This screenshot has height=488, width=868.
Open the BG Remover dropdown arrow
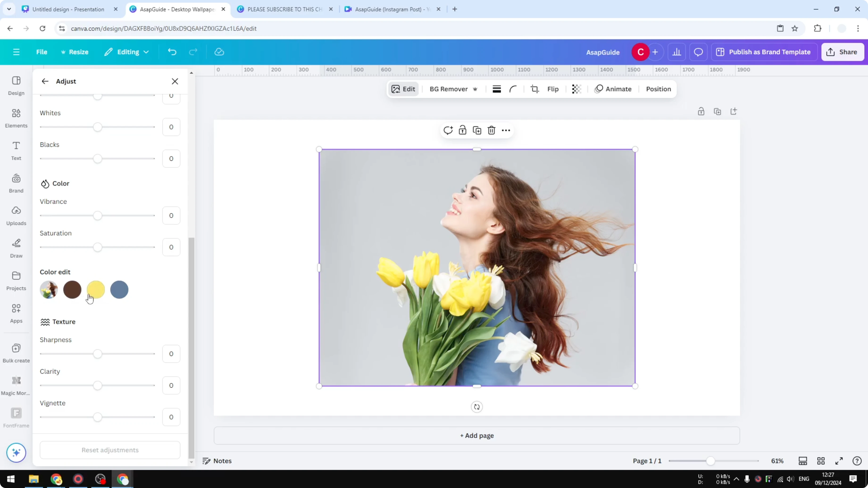point(475,89)
